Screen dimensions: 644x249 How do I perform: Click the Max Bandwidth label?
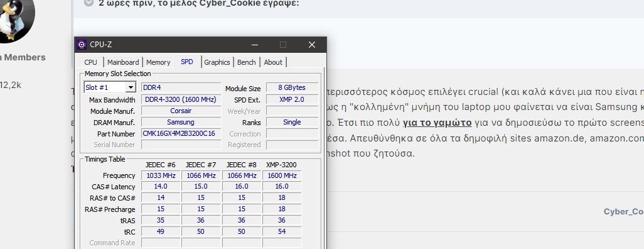click(112, 100)
